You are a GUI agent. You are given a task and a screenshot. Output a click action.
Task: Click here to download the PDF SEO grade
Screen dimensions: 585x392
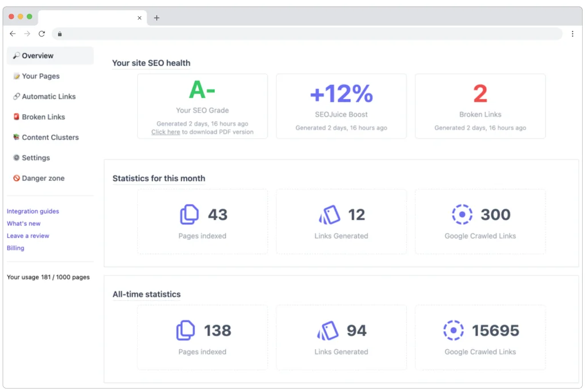[165, 132]
